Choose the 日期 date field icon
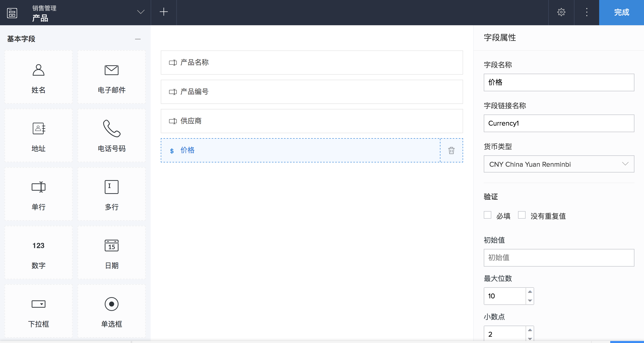 coord(111,245)
